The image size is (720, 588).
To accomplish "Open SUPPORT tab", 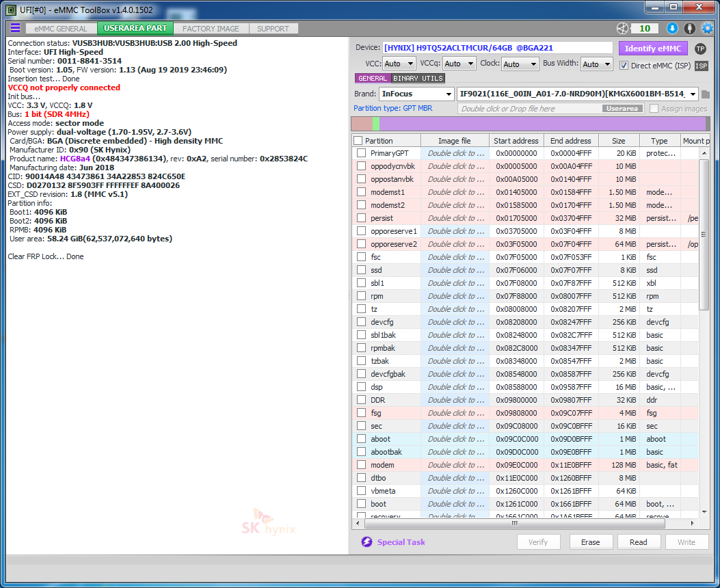I will [274, 29].
